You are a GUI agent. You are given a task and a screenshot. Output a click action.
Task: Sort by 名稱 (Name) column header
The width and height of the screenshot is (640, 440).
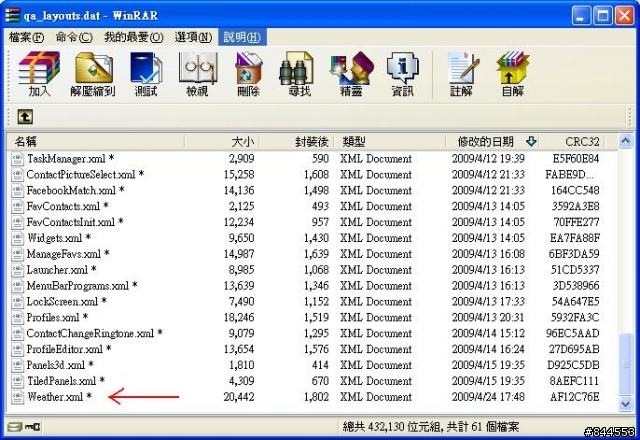[96, 142]
